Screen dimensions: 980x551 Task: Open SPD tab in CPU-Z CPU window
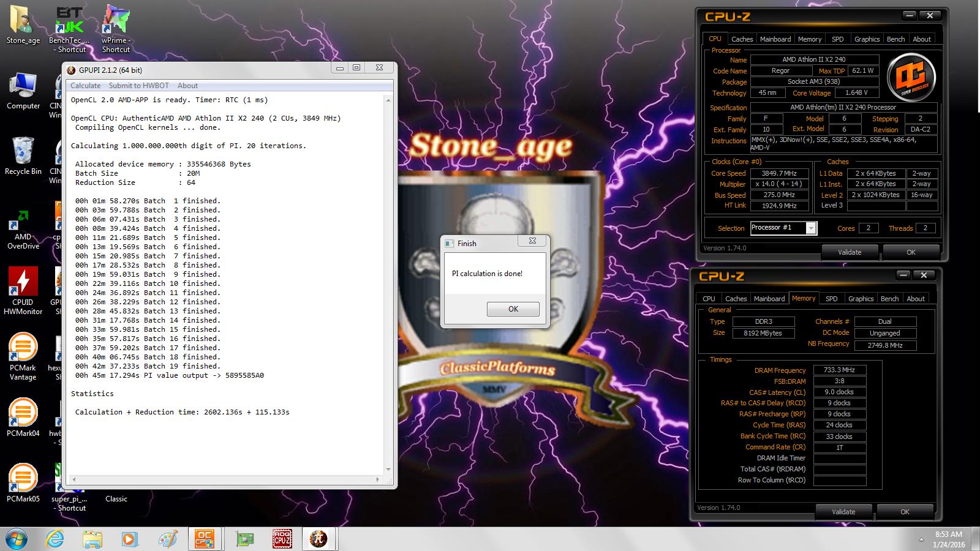click(837, 39)
